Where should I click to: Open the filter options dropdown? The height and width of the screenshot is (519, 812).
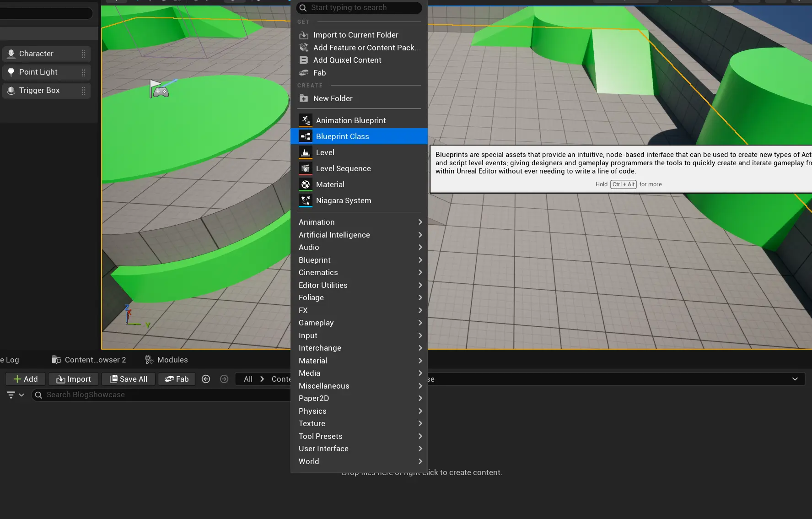coord(16,395)
